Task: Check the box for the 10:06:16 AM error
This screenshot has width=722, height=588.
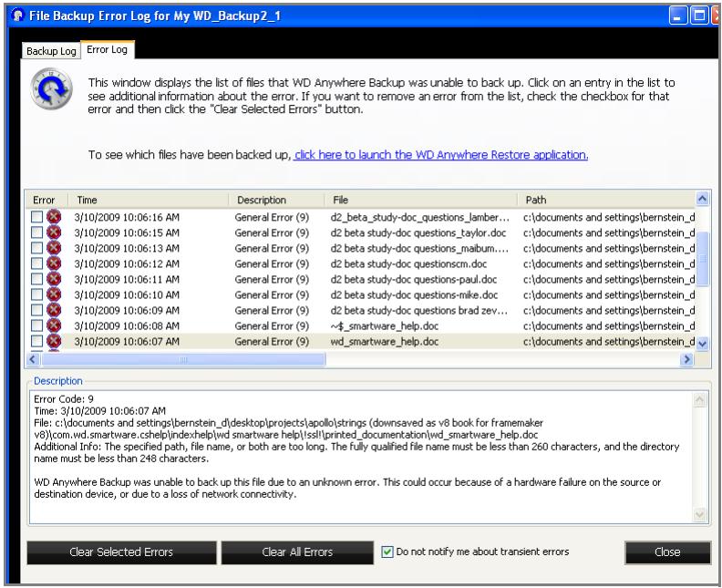Action: [x=36, y=217]
